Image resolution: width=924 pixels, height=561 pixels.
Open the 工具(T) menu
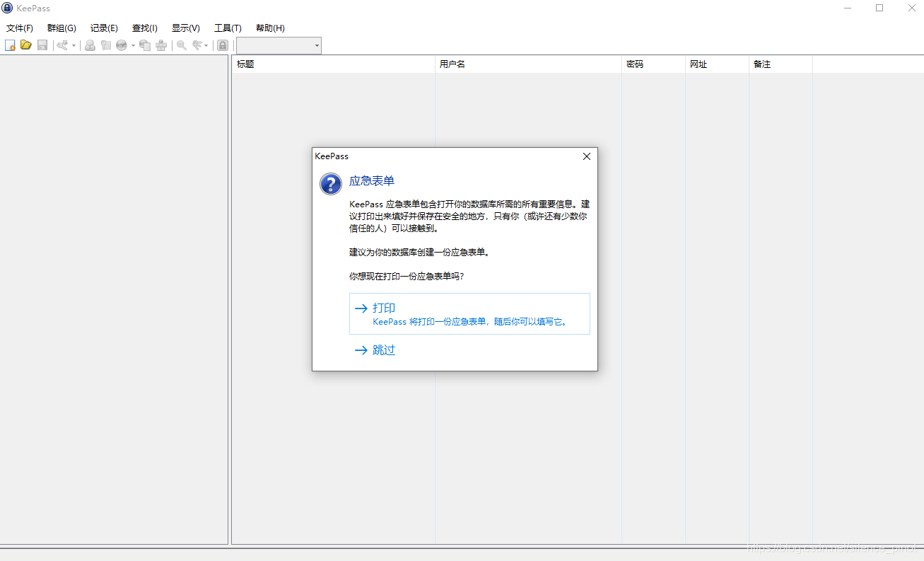point(228,28)
